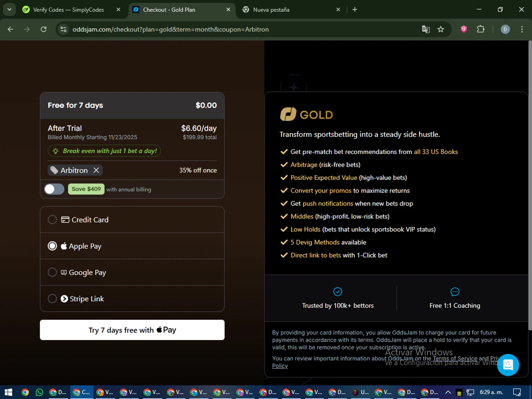Screen dimensions: 532x399
Task: Click the 'all 33 US Books' text
Action: [436, 152]
